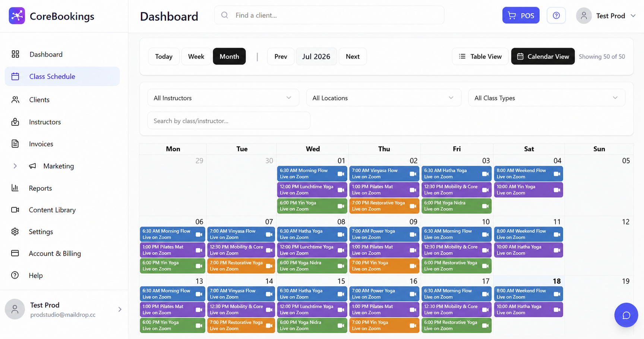Click Zoom camera icon on July 09 Power Yoga

click(x=413, y=235)
